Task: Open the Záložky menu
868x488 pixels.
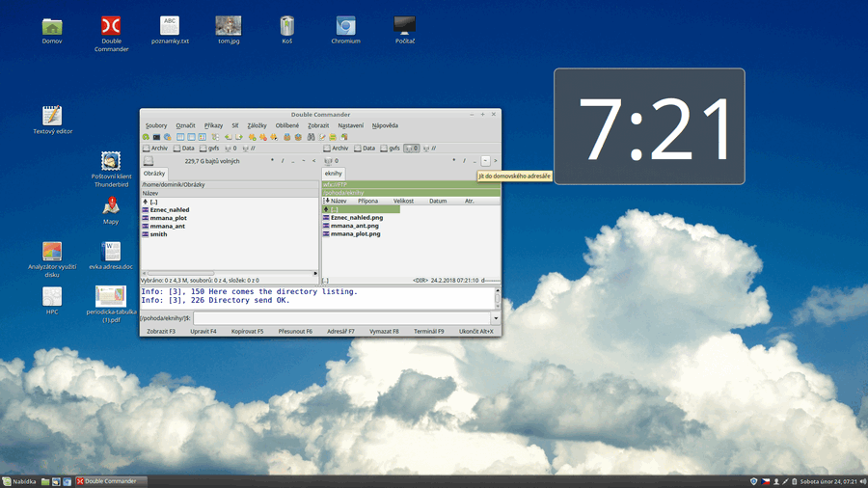Action: [257, 125]
